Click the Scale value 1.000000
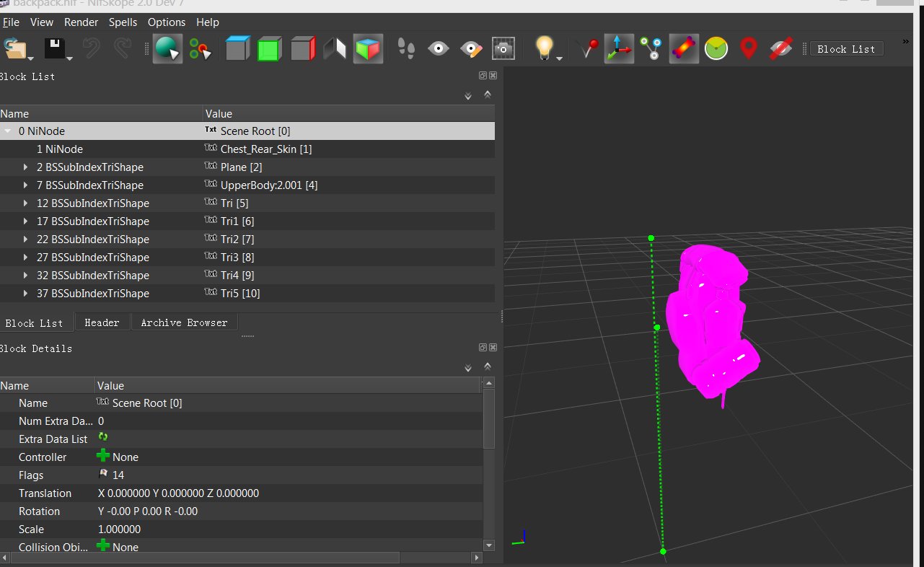924x567 pixels. [x=119, y=529]
